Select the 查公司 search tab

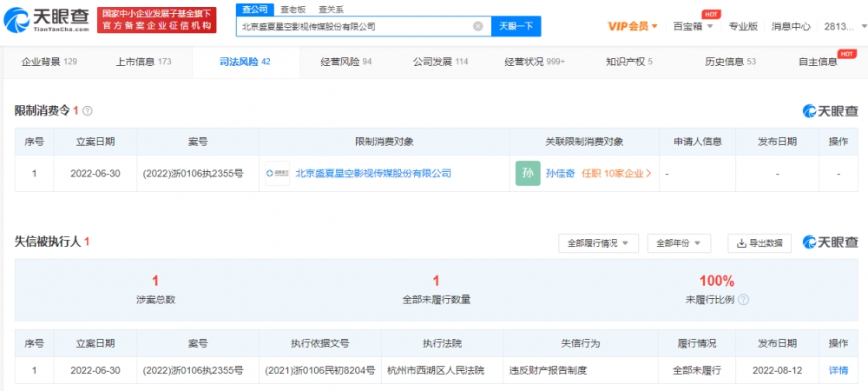coord(254,10)
